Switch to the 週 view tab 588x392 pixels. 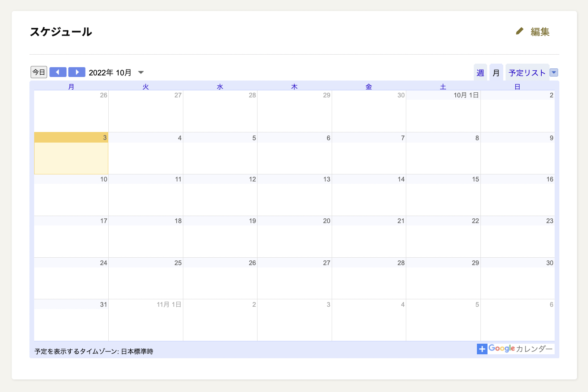click(x=480, y=73)
